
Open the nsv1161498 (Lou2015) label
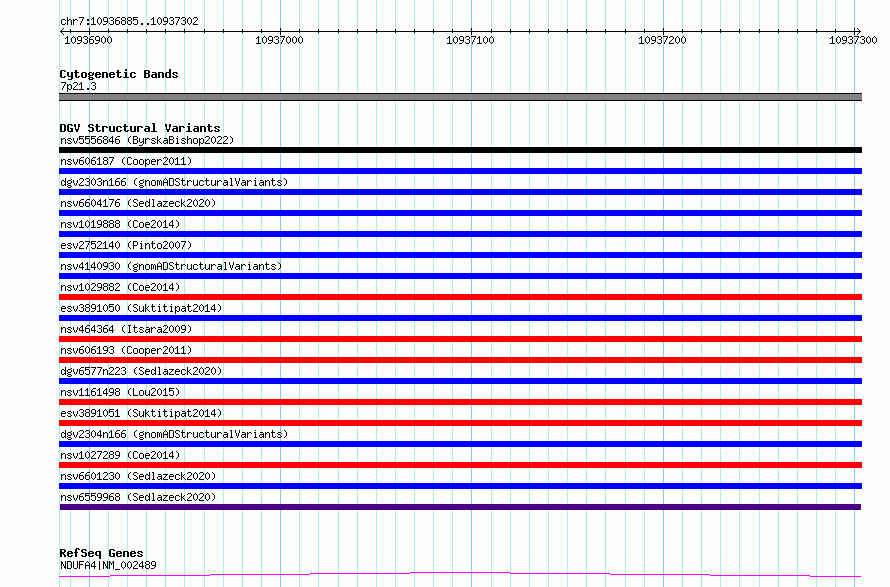[x=120, y=392]
